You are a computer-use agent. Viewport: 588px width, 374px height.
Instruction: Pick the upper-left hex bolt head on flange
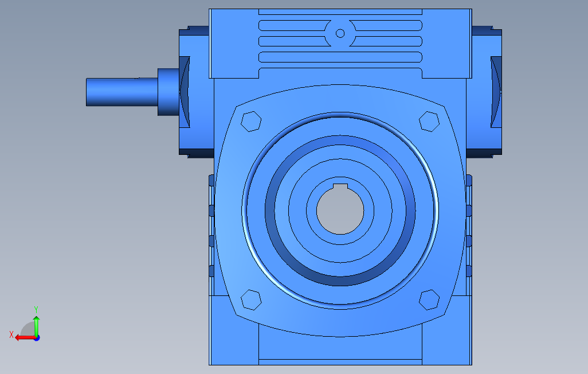coord(251,121)
